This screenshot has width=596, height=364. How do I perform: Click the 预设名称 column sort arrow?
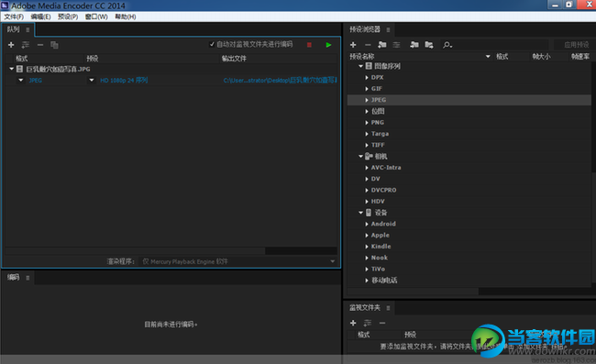pyautogui.click(x=488, y=57)
